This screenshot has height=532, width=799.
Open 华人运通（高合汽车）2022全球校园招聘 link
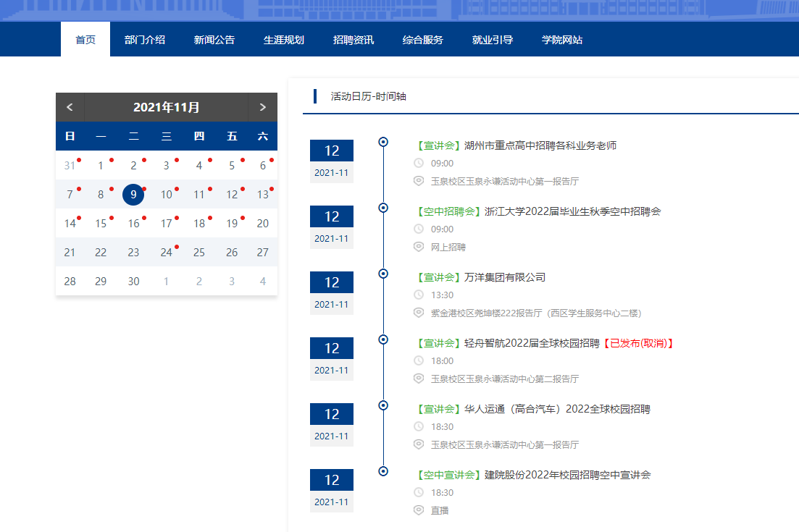pos(557,409)
